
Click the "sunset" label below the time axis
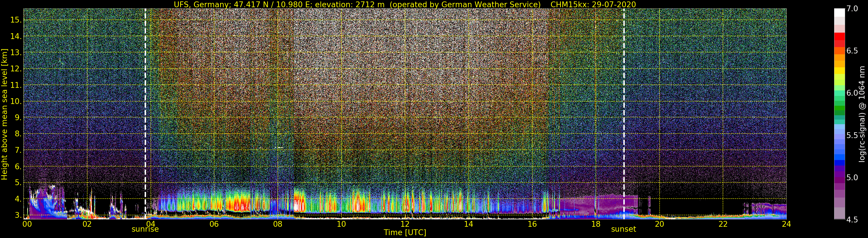click(x=624, y=229)
